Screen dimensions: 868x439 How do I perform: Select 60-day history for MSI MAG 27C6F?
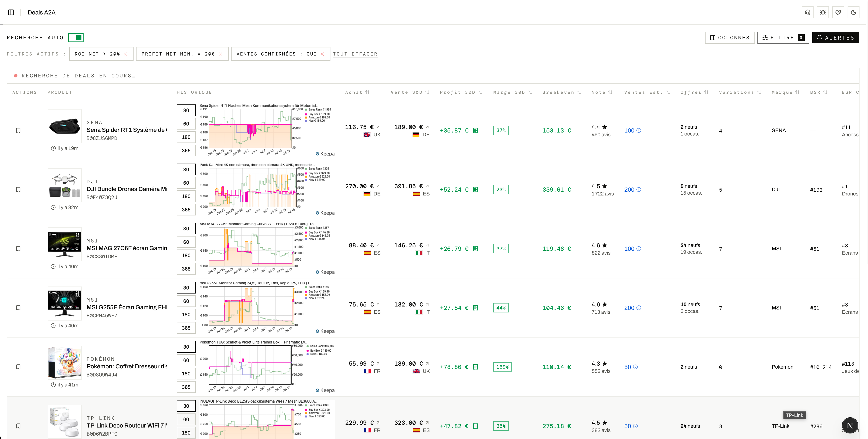tap(186, 242)
